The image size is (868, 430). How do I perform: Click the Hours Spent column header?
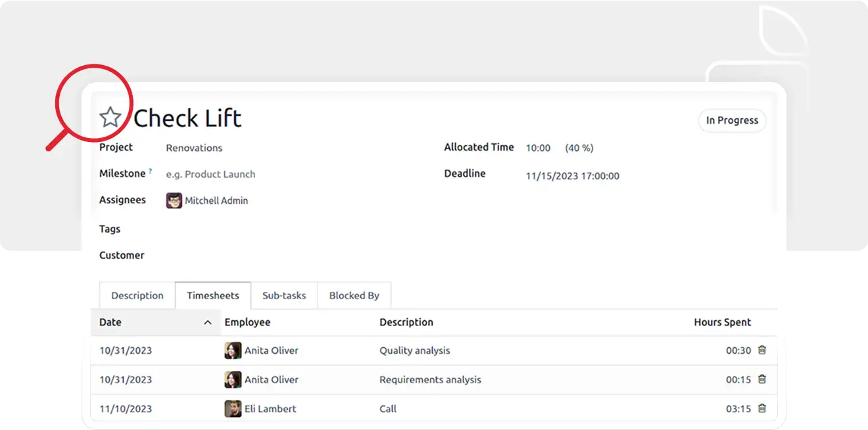[x=722, y=322]
